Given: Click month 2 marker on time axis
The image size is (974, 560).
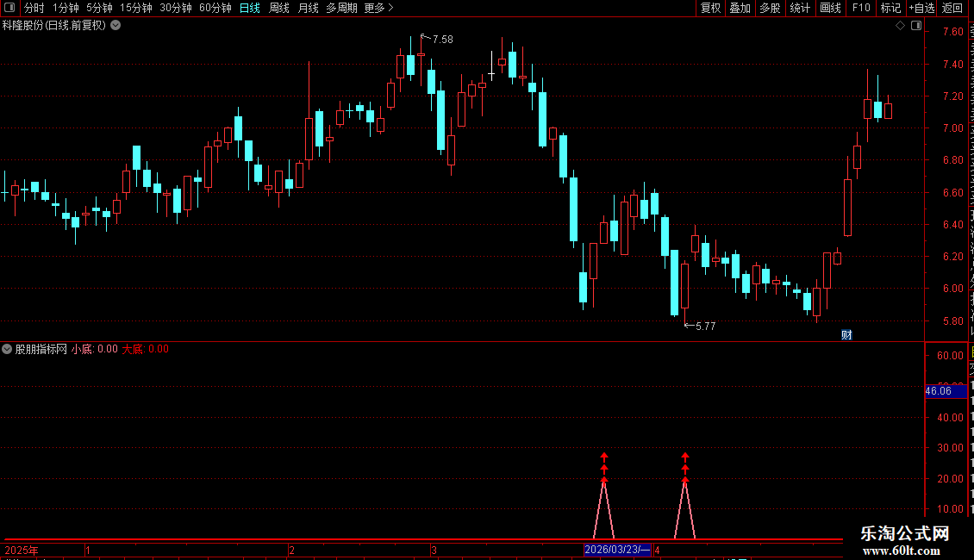Looking at the screenshot, I should pos(291,550).
